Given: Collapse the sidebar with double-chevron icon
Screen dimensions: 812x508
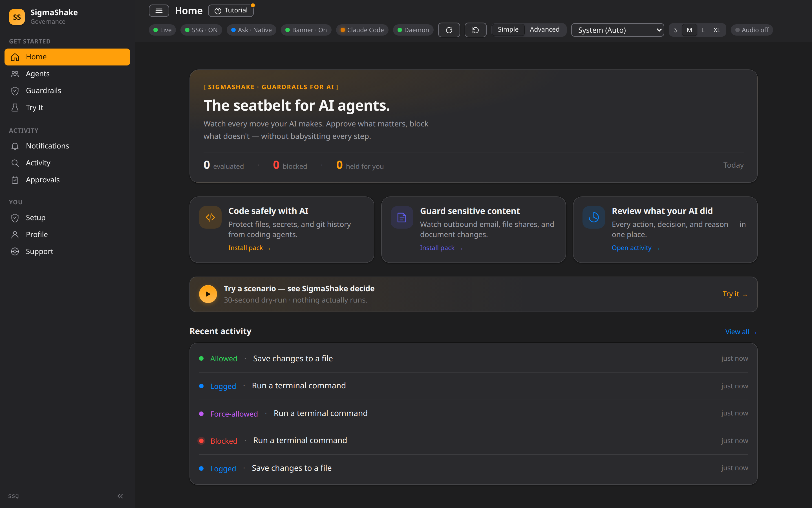Looking at the screenshot, I should point(120,496).
